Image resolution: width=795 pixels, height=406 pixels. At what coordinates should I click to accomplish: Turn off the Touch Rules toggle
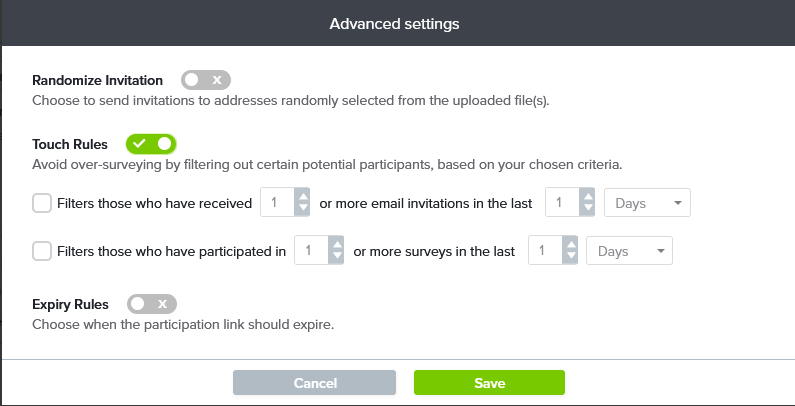[x=151, y=144]
